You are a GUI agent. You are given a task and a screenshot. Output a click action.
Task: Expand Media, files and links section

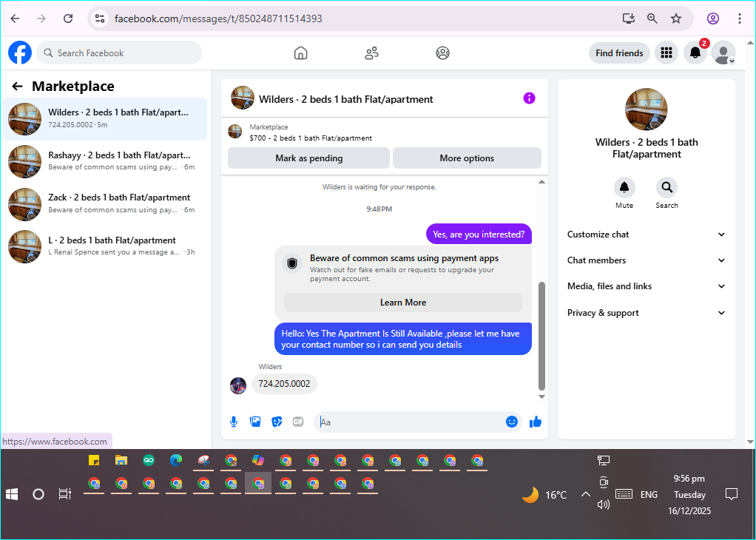(x=647, y=286)
